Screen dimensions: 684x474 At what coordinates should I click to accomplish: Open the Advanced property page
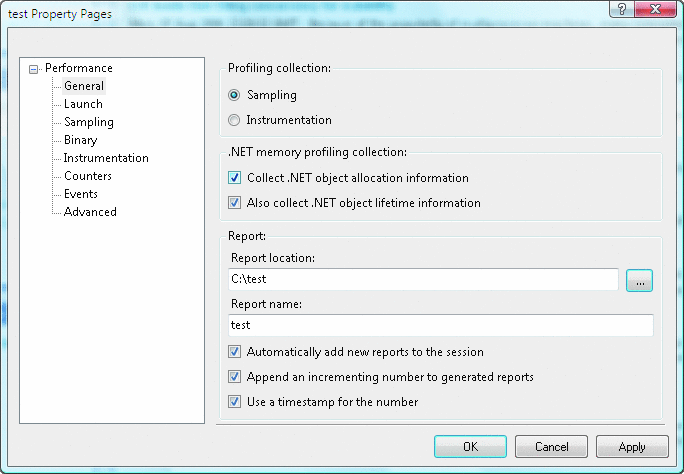click(90, 212)
